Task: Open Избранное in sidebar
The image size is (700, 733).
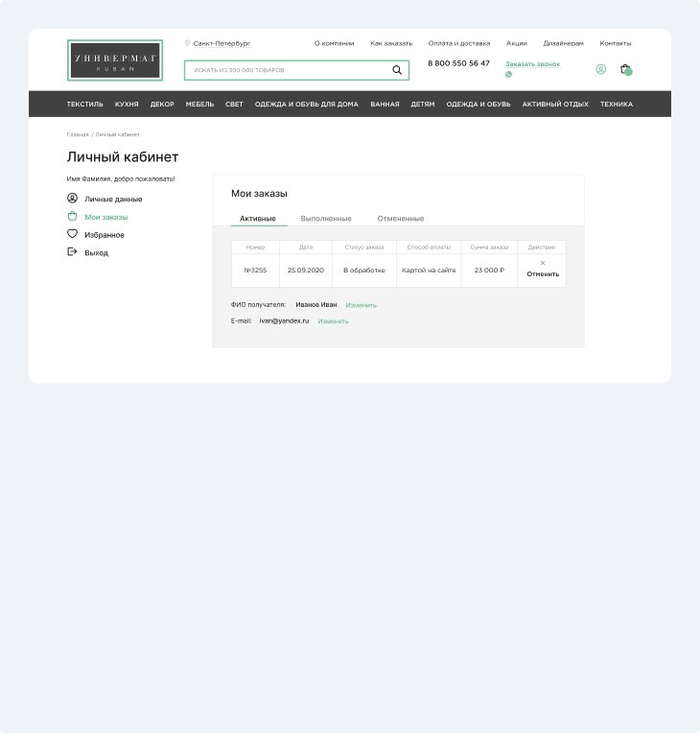Action: (105, 235)
